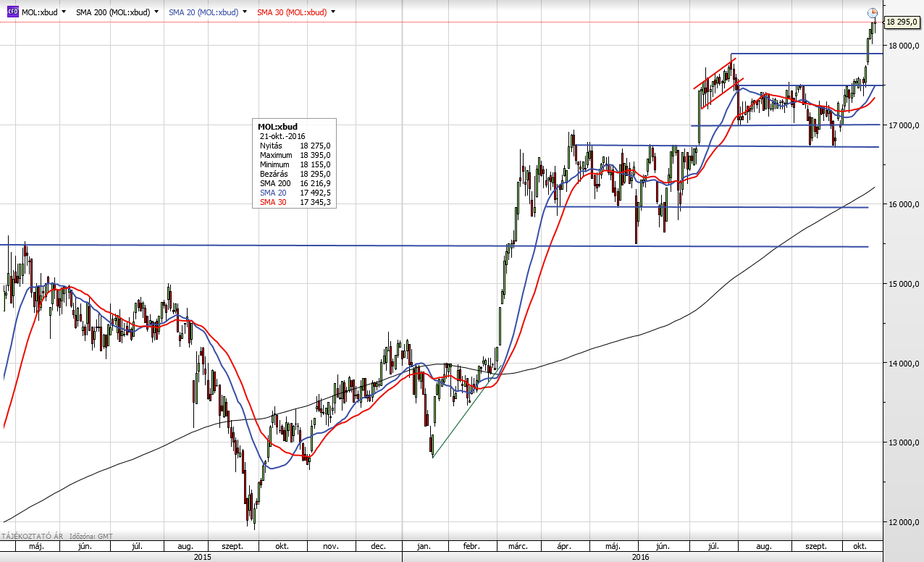Image resolution: width=924 pixels, height=562 pixels.
Task: Click the 18 000,0 price axis label
Action: coord(905,46)
